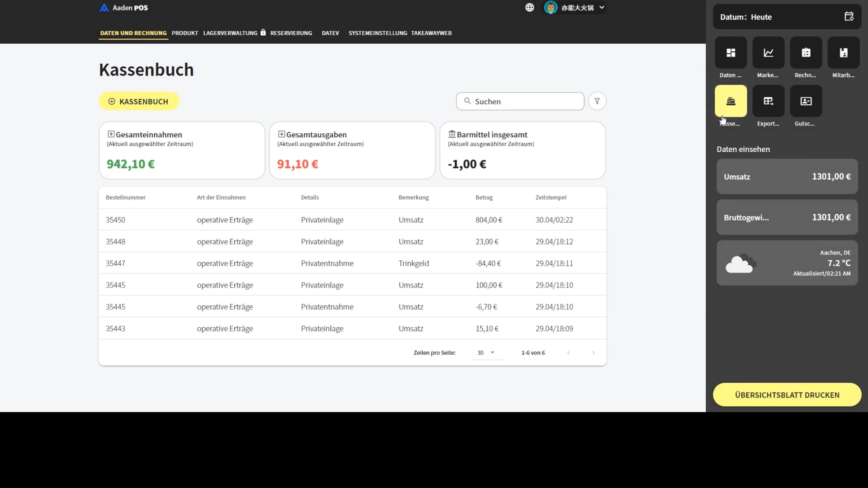Viewport: 868px width, 488px height.
Task: Expand the user account dropdown chevron
Action: coord(602,8)
